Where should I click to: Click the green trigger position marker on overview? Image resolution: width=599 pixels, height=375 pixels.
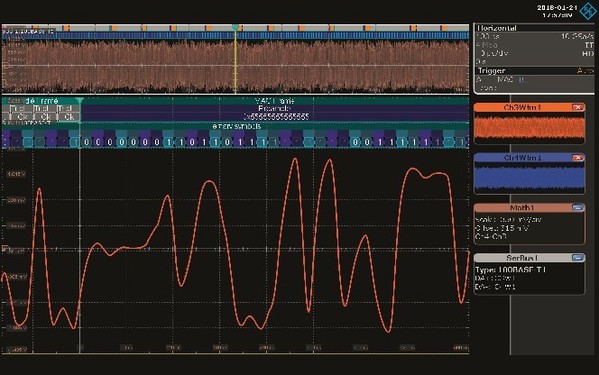click(236, 27)
